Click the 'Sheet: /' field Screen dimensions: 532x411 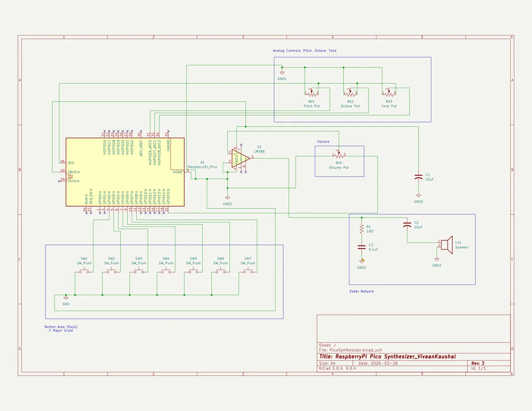click(x=328, y=345)
